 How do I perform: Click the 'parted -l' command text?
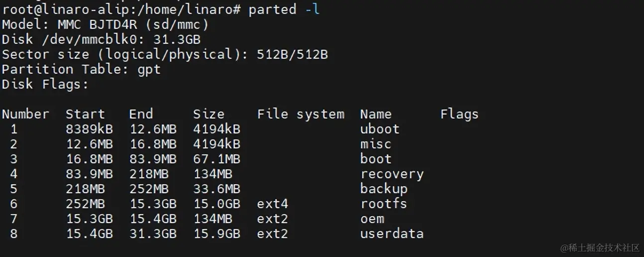coord(284,9)
